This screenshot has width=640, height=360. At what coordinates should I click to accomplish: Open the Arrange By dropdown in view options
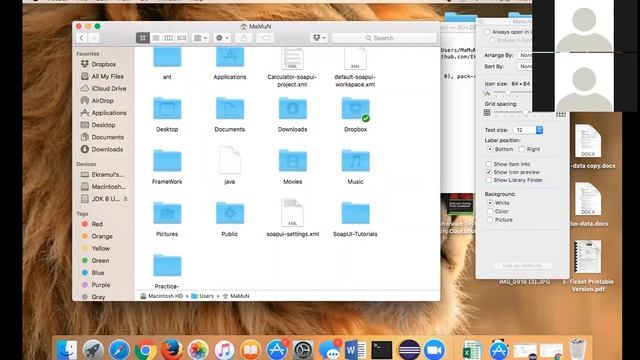[x=524, y=55]
